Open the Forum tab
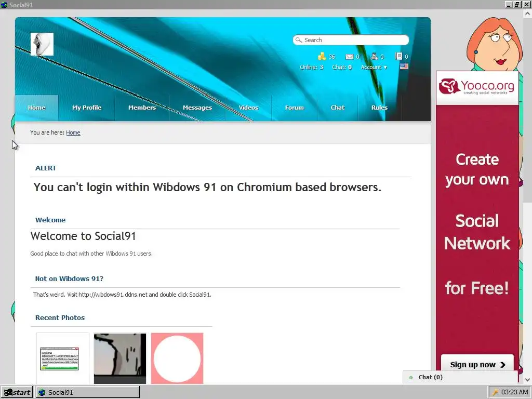This screenshot has width=532, height=399. click(x=294, y=108)
